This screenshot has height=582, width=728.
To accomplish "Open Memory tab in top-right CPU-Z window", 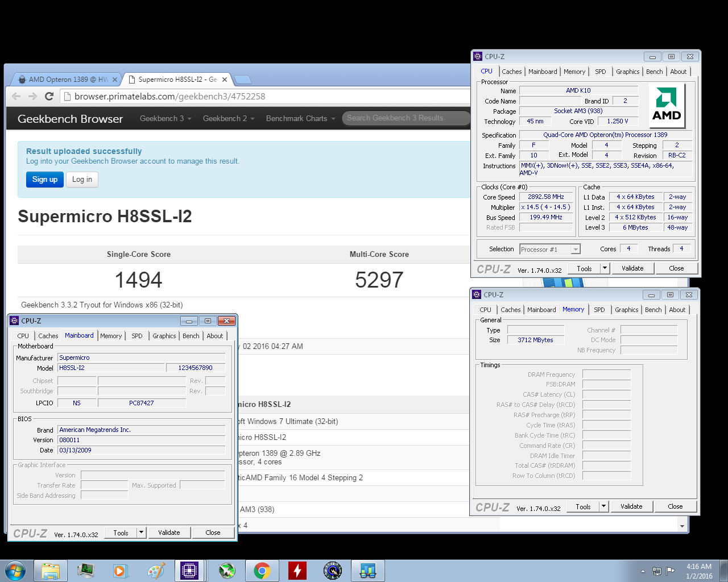I will tap(574, 72).
